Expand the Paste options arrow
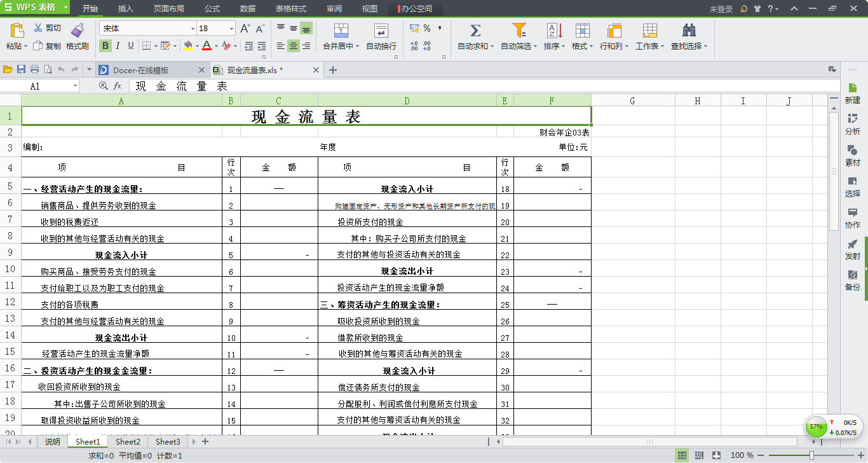Image resolution: width=868 pixels, height=463 pixels. [27, 46]
